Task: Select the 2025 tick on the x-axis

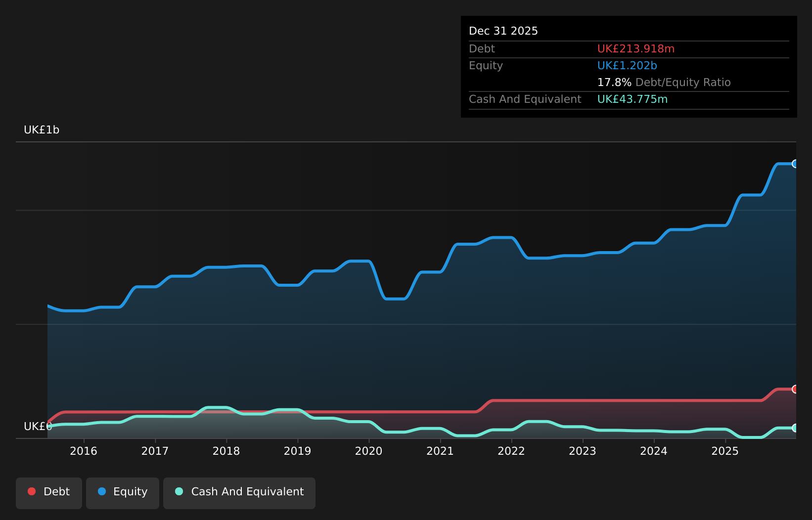Action: click(x=725, y=451)
